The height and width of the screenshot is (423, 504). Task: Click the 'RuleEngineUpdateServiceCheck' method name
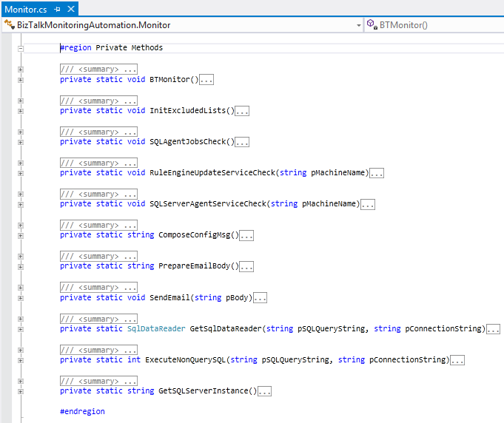[x=212, y=173]
